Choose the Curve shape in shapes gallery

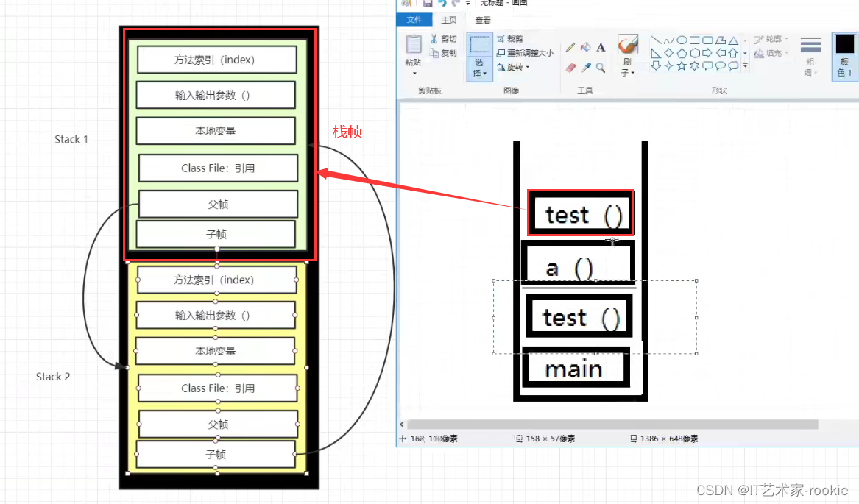pos(669,40)
